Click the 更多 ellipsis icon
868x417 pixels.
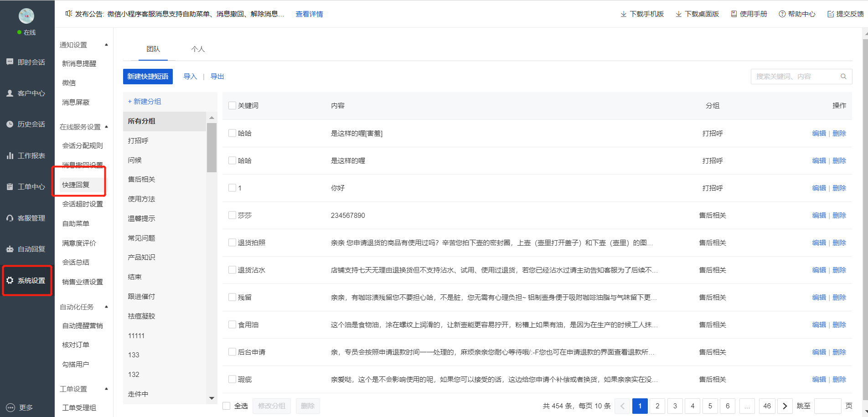coord(10,407)
